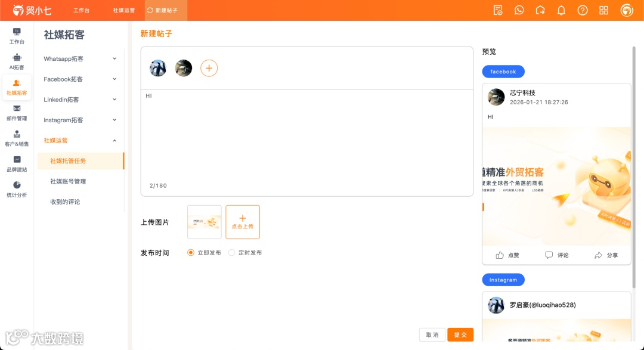The image size is (644, 350).
Task: Expand Facebook拓客 menu
Action: point(80,79)
